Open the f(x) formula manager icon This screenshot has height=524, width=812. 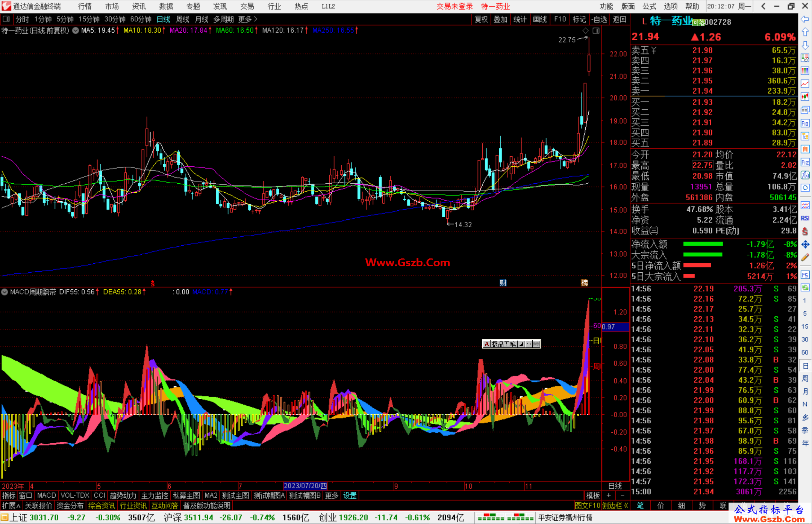click(805, 175)
